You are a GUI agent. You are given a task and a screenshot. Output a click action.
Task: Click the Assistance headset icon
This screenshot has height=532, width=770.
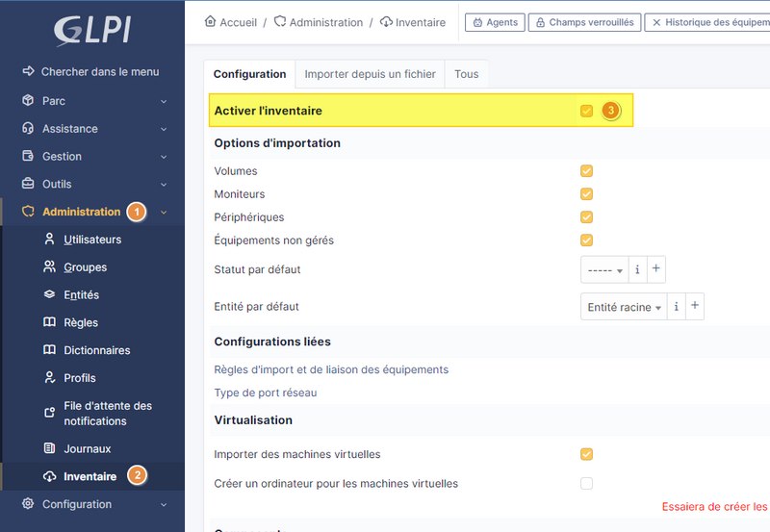point(28,128)
